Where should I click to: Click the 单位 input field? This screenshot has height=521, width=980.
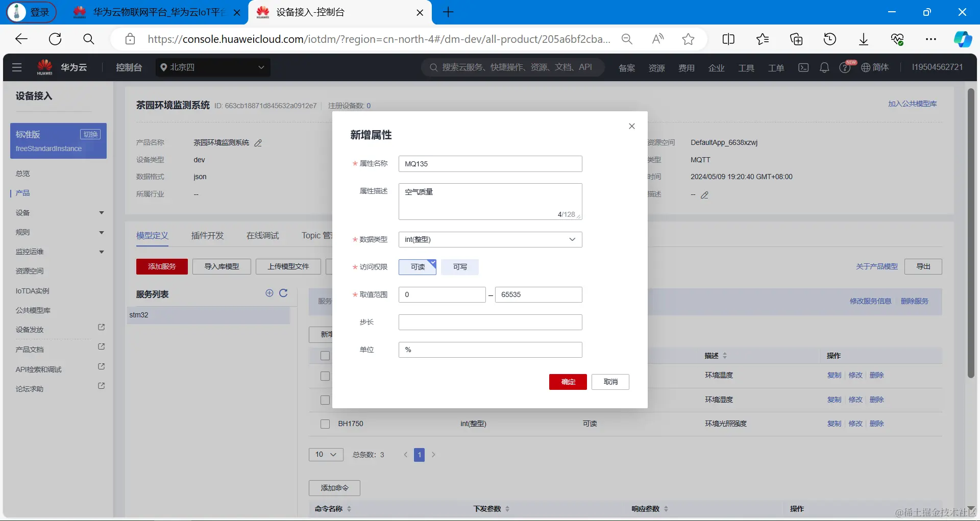490,350
